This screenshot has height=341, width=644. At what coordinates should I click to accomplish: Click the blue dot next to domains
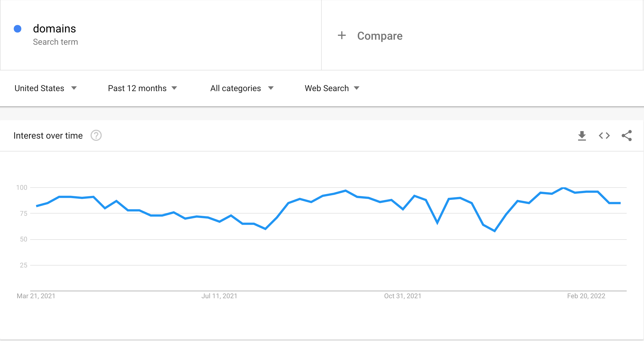(x=18, y=29)
